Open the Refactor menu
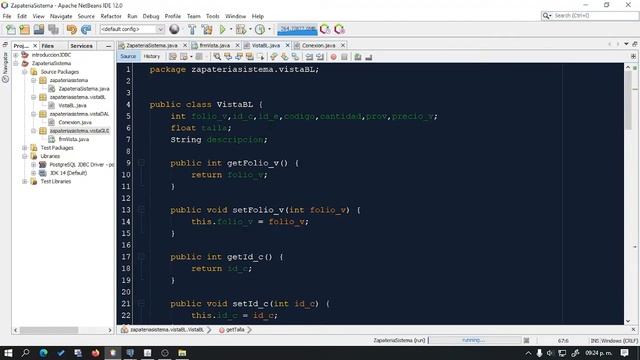The width and height of the screenshot is (640, 360). [111, 16]
